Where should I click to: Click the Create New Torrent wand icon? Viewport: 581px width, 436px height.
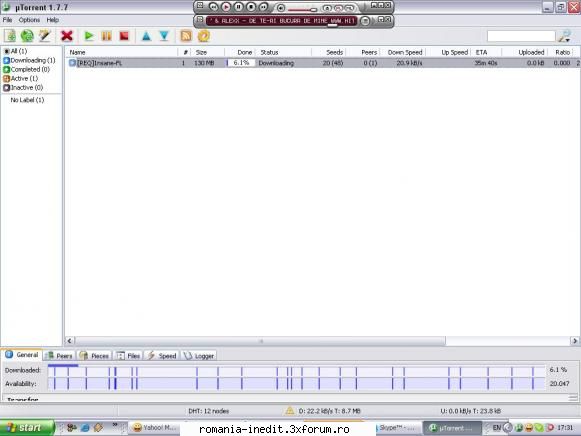[44, 36]
